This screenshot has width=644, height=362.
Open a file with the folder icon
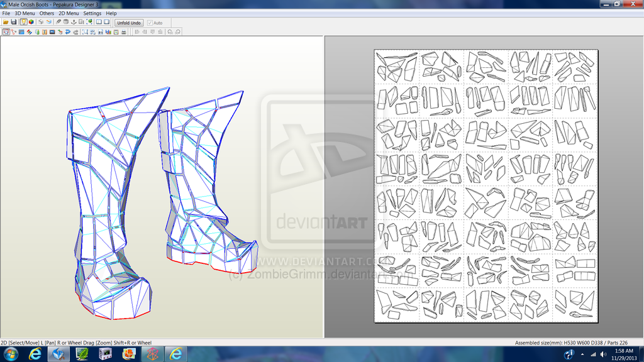pos(6,22)
